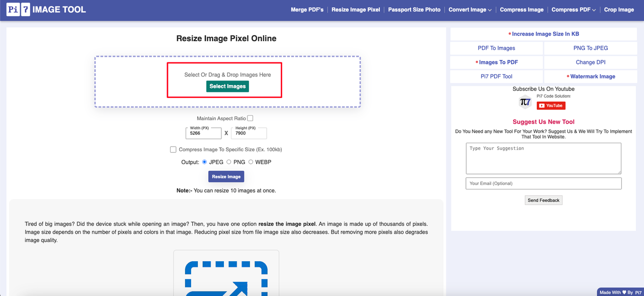Open the PDF To Images link
Viewport: 644px width, 296px height.
pos(497,48)
